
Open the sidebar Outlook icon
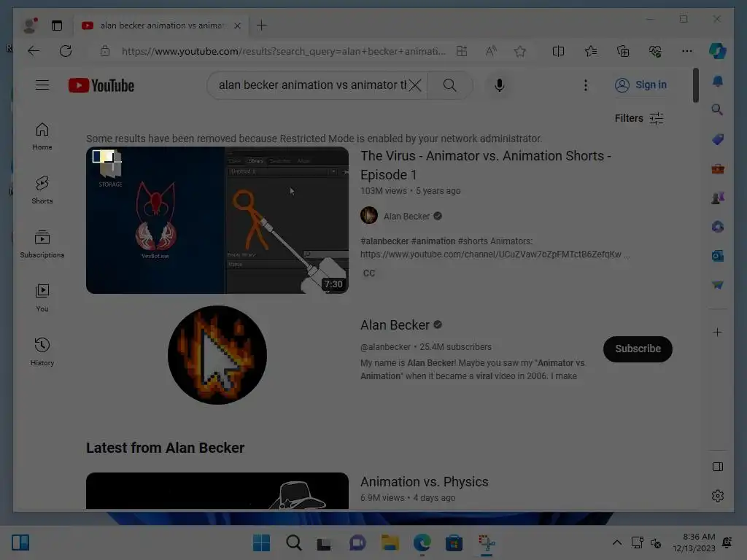pyautogui.click(x=718, y=256)
